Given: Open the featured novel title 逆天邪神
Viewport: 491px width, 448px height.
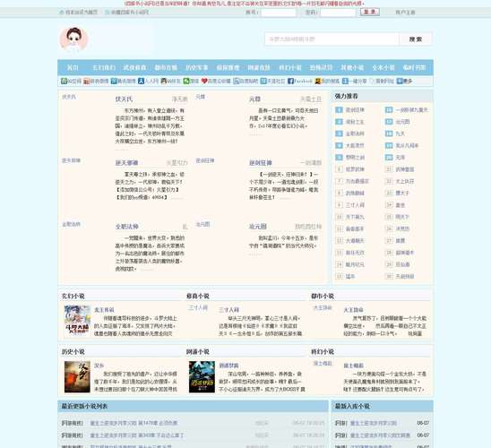Looking at the screenshot, I should click(x=126, y=163).
